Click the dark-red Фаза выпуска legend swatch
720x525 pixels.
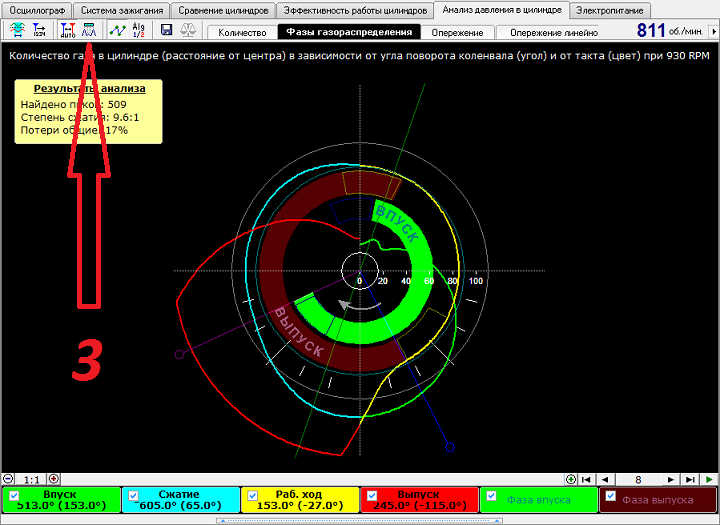tap(658, 500)
